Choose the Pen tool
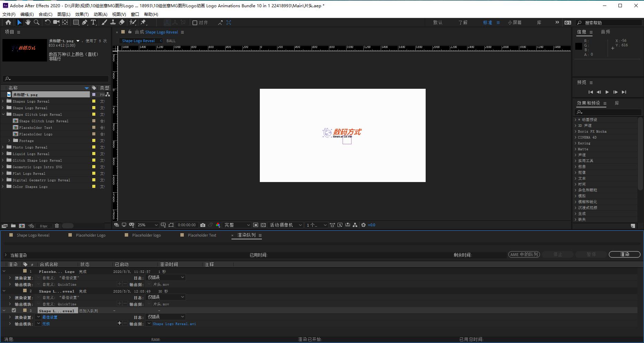This screenshot has height=343, width=644. click(x=85, y=22)
